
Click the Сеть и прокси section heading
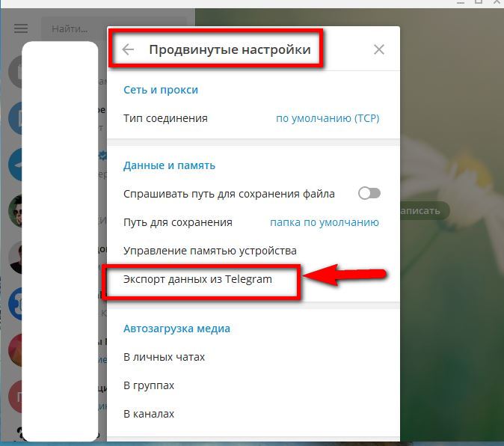tap(161, 90)
